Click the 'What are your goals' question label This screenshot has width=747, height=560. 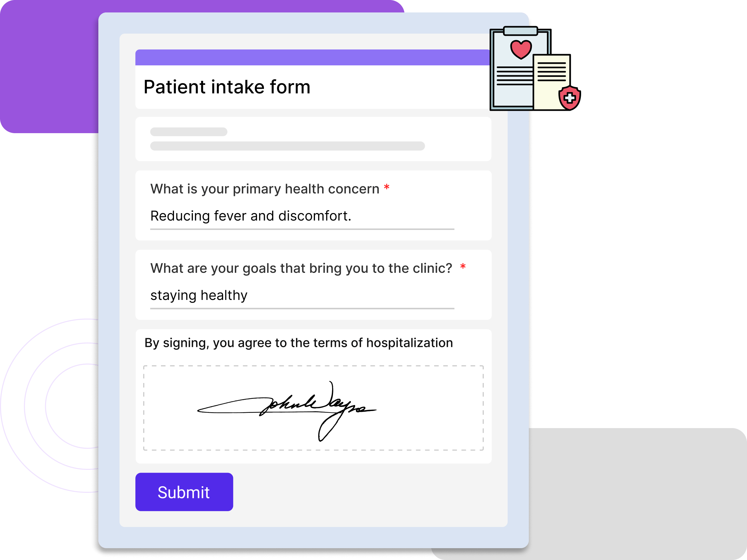tap(301, 268)
